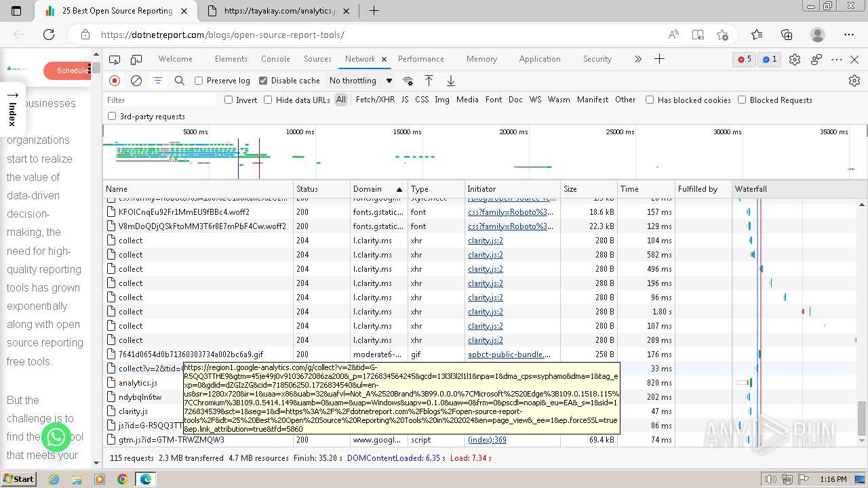
Task: Show more DevTools tabs chevron
Action: (x=637, y=59)
